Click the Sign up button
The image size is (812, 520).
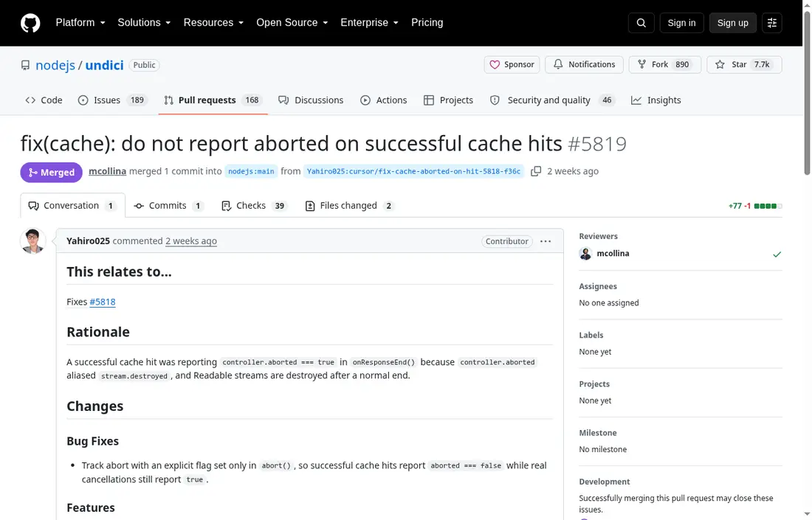tap(732, 23)
